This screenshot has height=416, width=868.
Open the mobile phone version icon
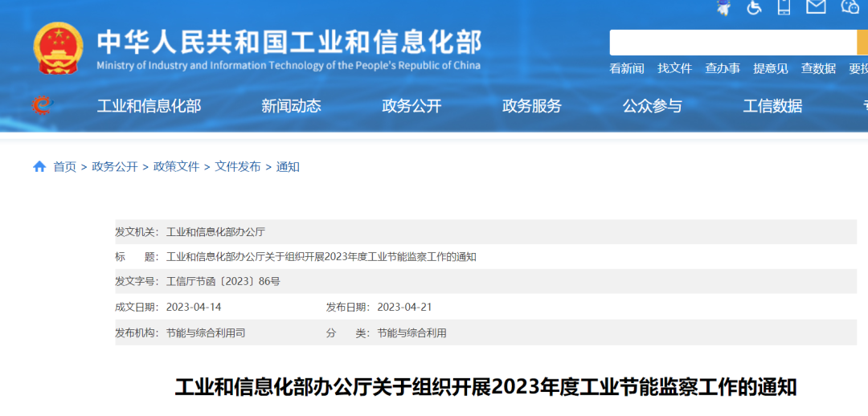(784, 6)
